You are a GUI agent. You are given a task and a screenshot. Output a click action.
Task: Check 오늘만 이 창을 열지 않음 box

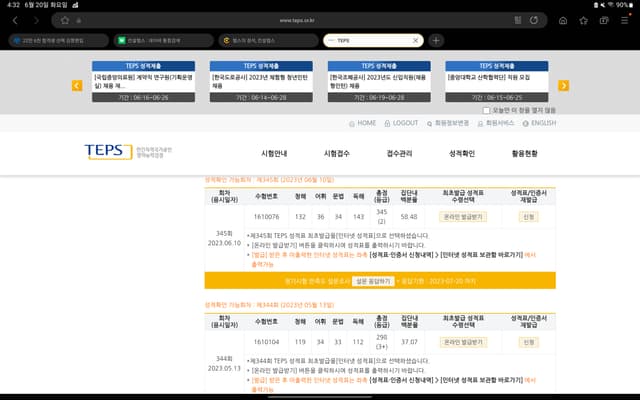pyautogui.click(x=486, y=110)
